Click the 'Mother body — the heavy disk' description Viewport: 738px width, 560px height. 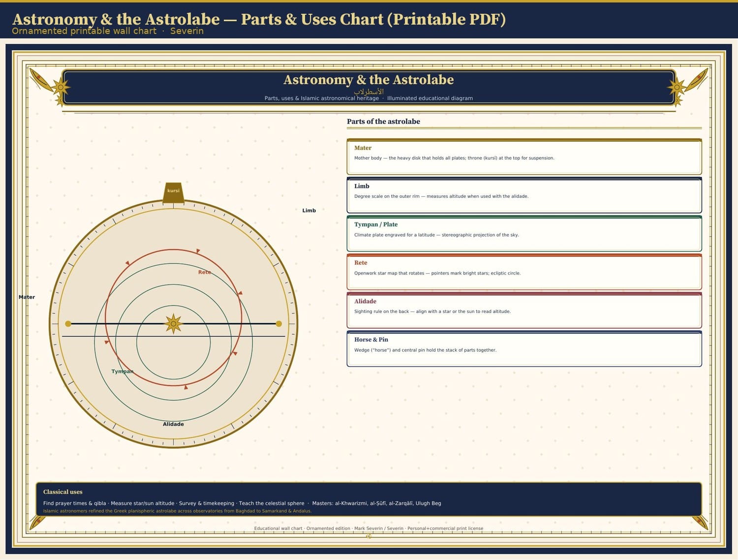454,158
